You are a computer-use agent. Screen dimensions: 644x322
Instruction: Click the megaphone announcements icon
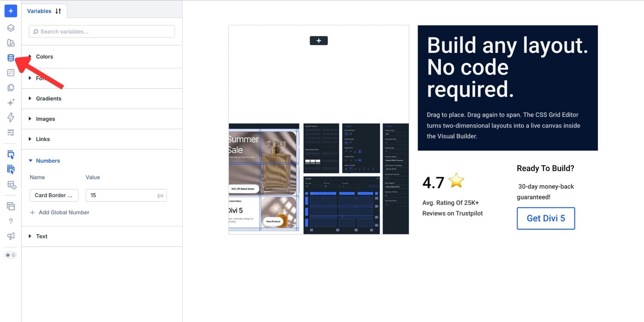pyautogui.click(x=11, y=236)
